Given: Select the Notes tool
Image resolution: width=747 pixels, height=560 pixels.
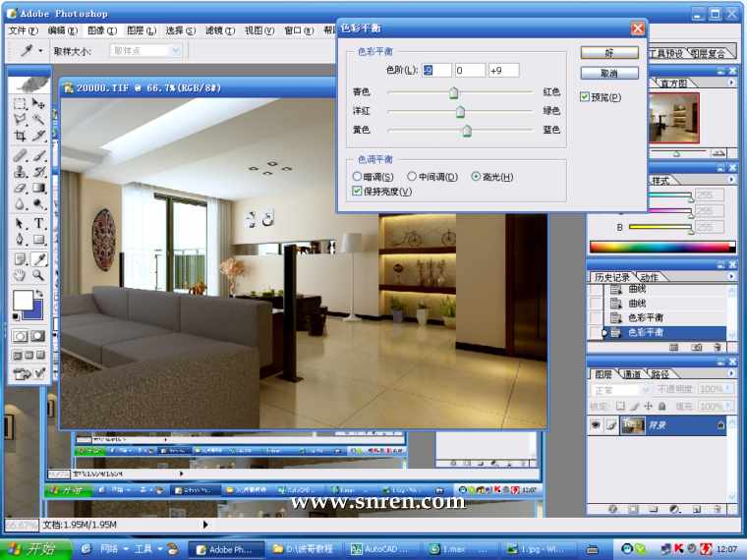Looking at the screenshot, I should 20,259.
